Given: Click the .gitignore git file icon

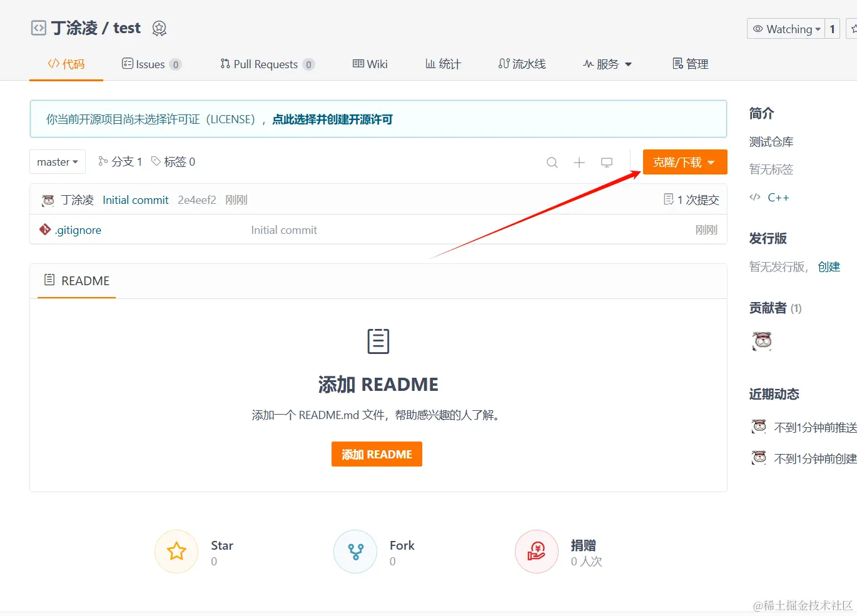Looking at the screenshot, I should pos(45,230).
